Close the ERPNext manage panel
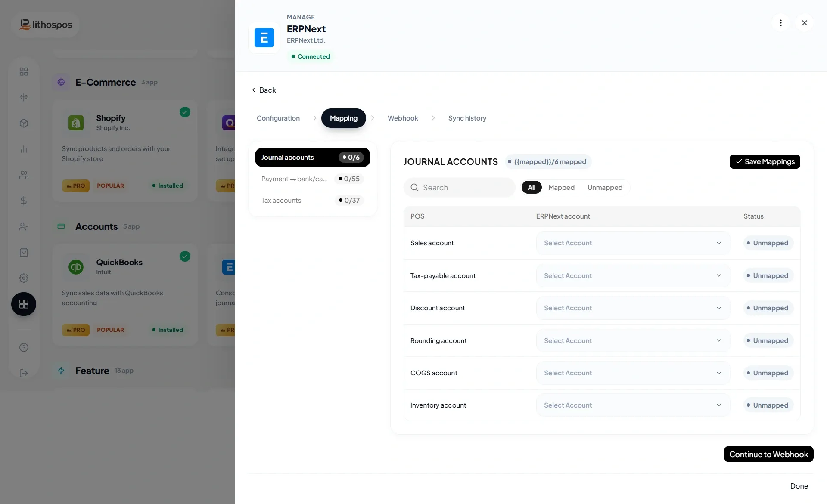The height and width of the screenshot is (504, 827). [804, 23]
